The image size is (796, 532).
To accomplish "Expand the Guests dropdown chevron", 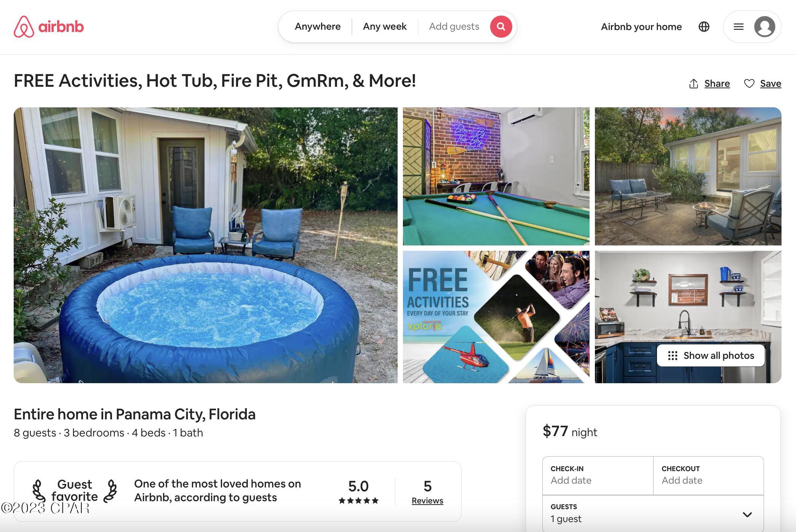I will point(747,514).
